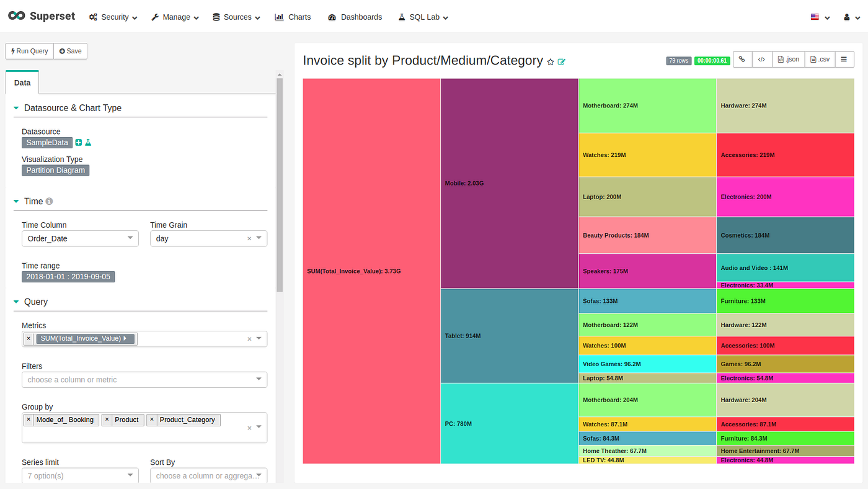Remove the Mode_of_Booking group by tag
The image size is (868, 489).
click(29, 419)
